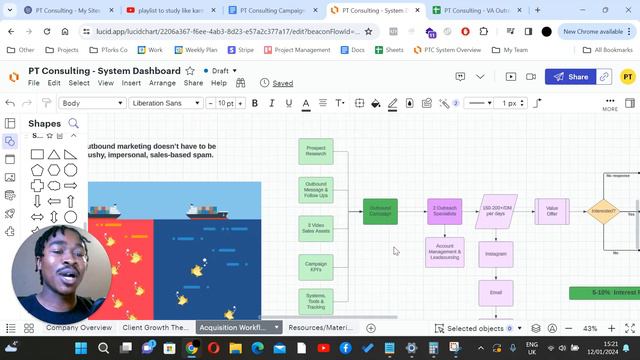Viewport: 640px width, 360px height.
Task: Adjust the line width stepper
Action: tap(522, 103)
